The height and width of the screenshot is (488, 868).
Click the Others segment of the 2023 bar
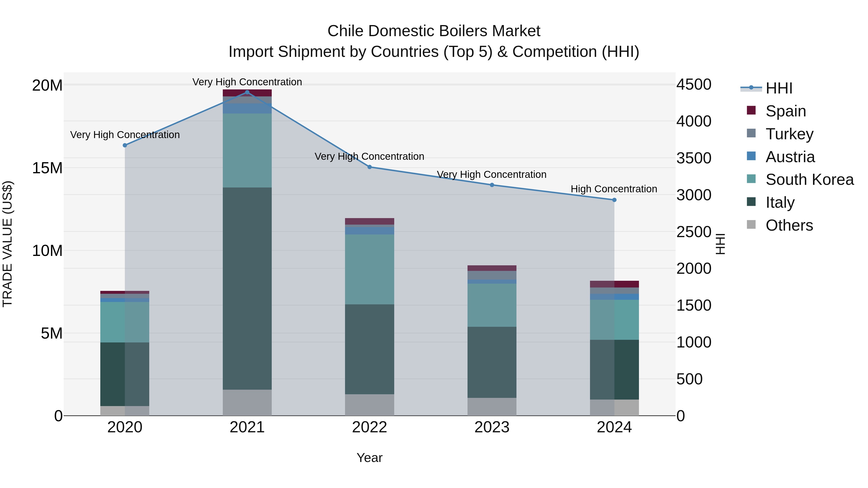coord(492,407)
